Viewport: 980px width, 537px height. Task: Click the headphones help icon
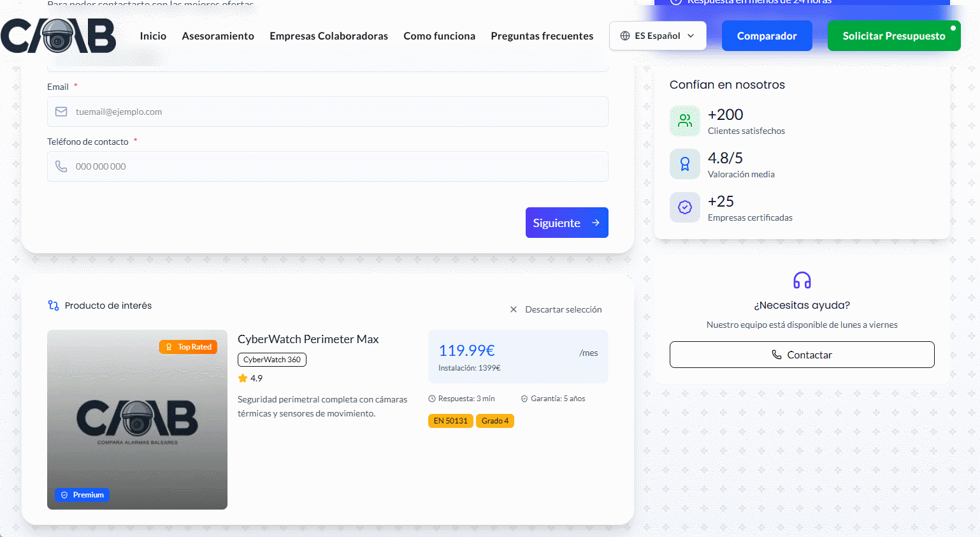802,280
